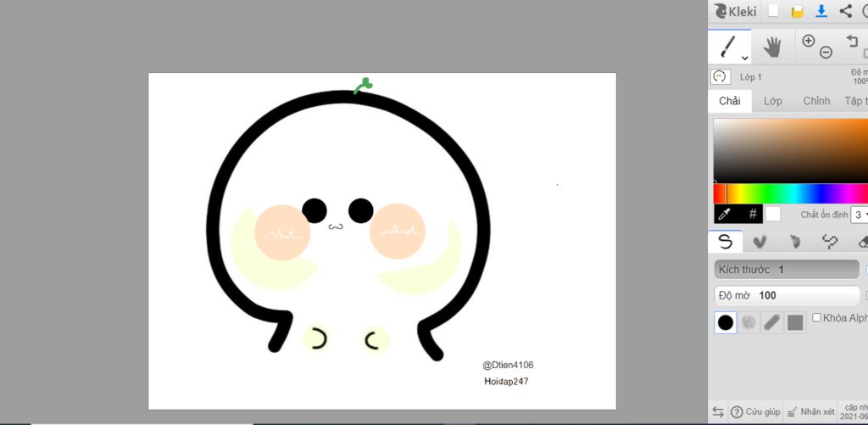The width and height of the screenshot is (868, 425).
Task: Click the white secondary color swatch
Action: (773, 214)
